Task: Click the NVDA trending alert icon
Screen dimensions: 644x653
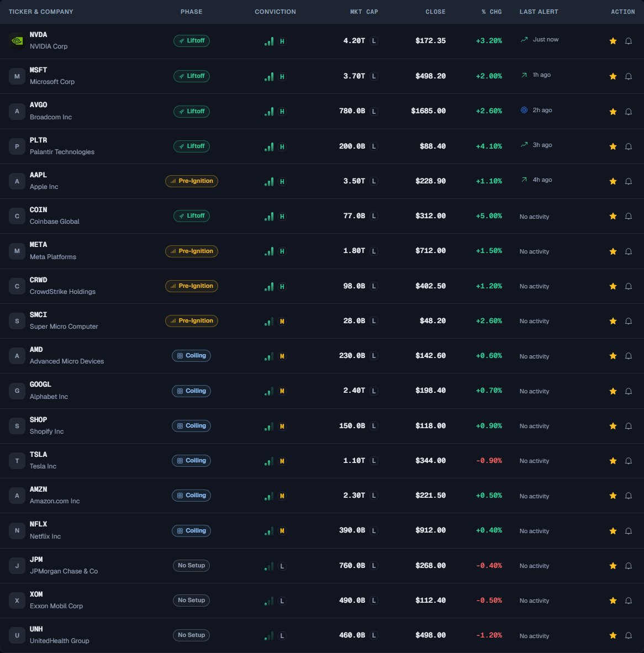Action: (x=524, y=40)
